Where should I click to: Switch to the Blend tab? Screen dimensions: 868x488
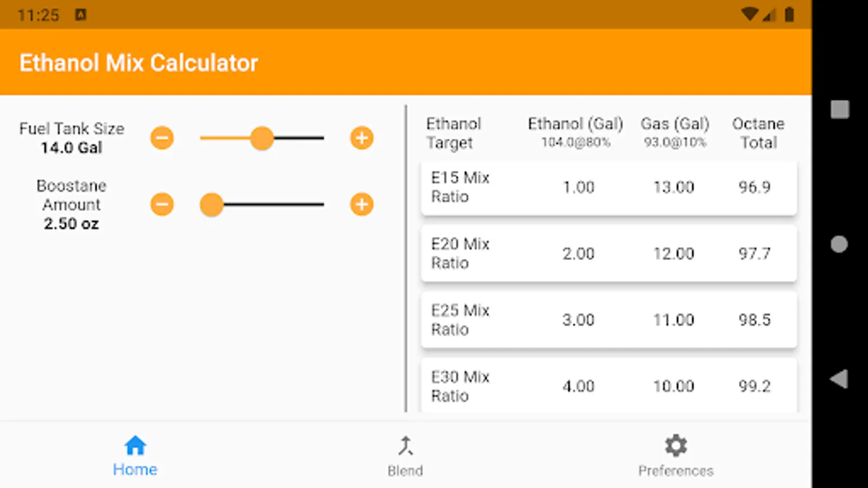[x=405, y=454]
